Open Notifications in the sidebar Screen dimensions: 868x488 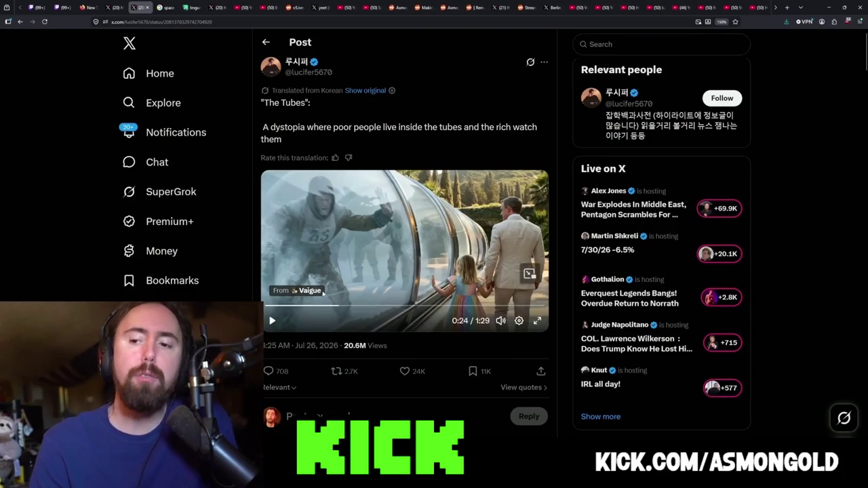pos(164,132)
